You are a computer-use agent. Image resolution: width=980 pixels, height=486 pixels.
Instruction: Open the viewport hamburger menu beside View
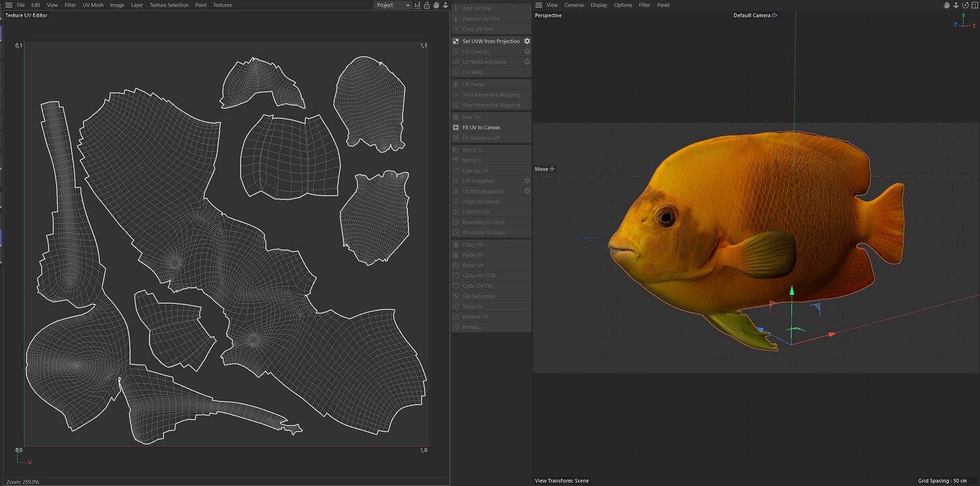(x=539, y=5)
